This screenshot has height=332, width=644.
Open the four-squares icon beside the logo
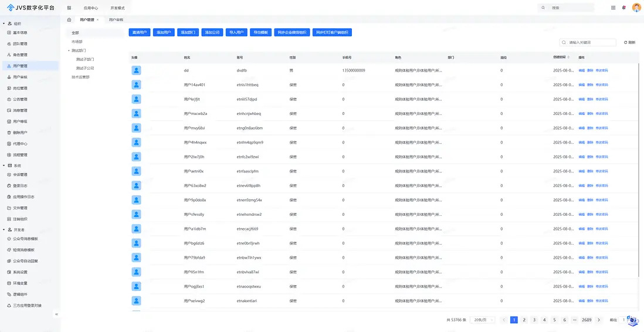click(69, 8)
